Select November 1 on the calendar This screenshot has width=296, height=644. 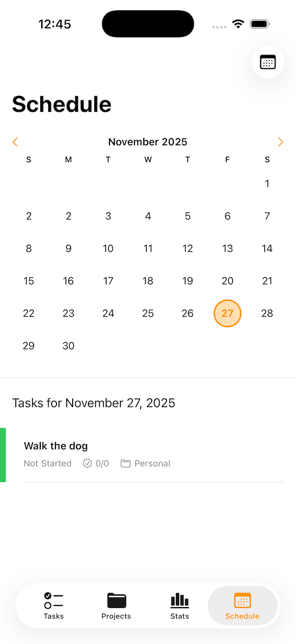pyautogui.click(x=267, y=184)
